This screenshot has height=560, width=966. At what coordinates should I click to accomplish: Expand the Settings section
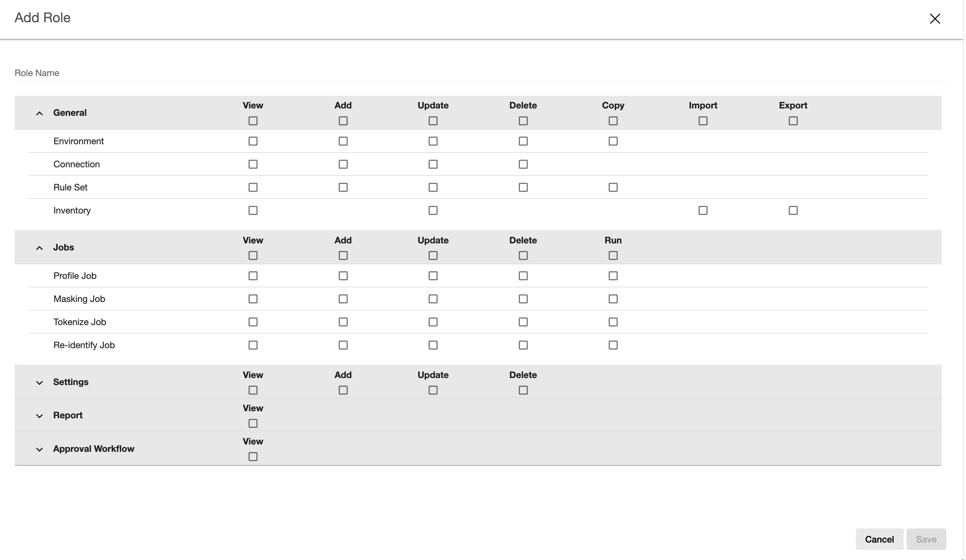tap(39, 383)
